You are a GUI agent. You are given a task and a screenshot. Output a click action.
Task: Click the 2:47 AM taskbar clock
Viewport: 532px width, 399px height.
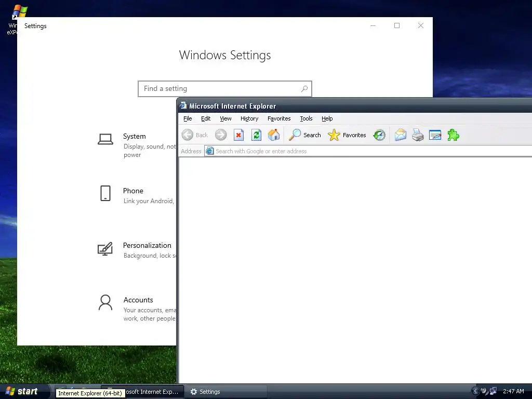click(513, 391)
